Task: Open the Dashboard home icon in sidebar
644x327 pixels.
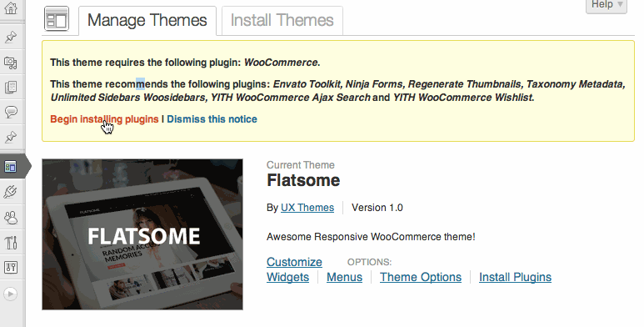Action: pyautogui.click(x=11, y=8)
